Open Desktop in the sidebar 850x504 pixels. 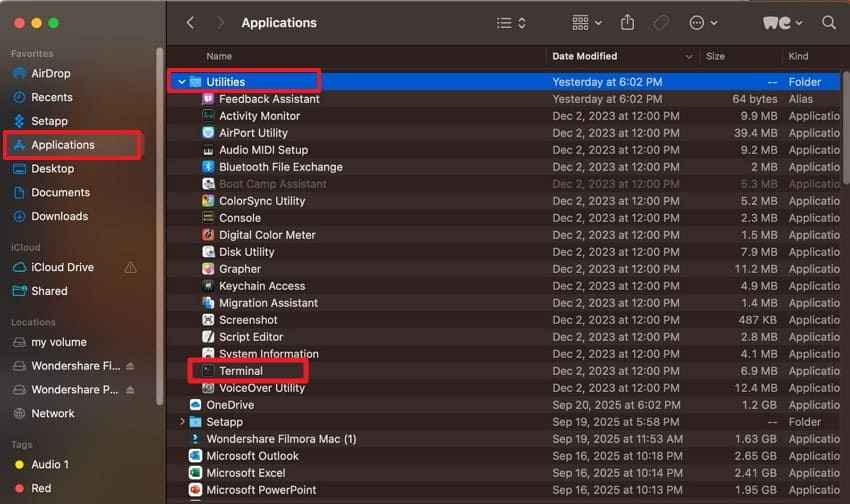pos(52,169)
